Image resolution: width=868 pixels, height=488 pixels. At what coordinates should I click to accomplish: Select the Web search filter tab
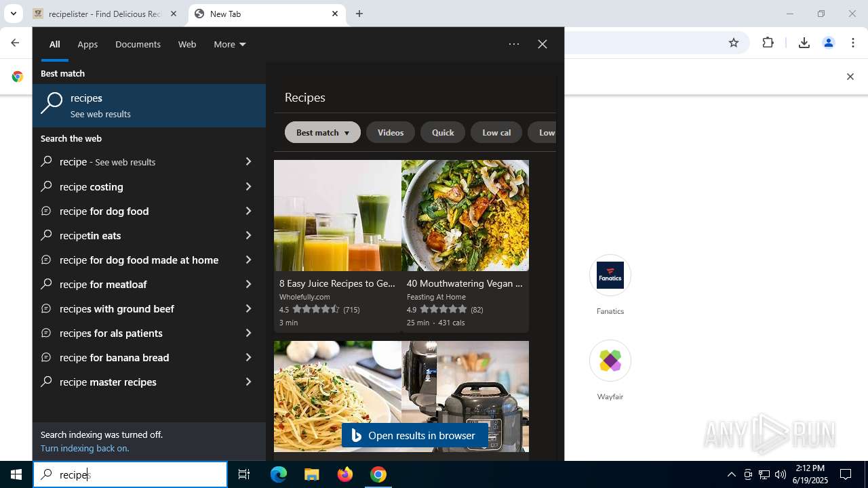[187, 44]
